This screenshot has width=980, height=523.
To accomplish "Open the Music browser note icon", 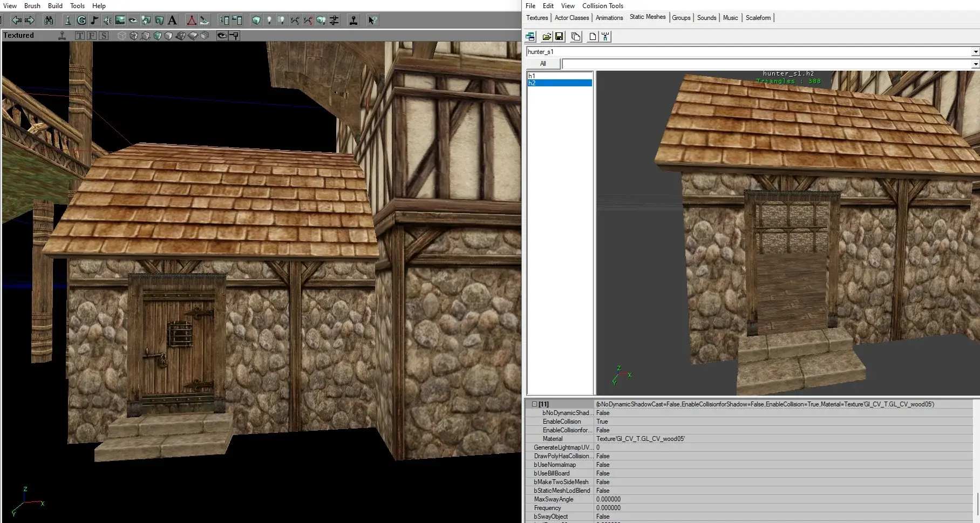I will pos(94,21).
